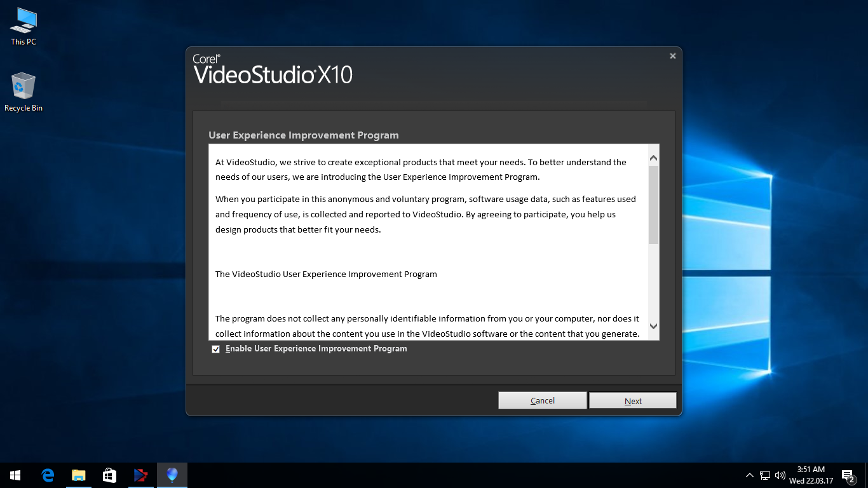The image size is (868, 488).
Task: Click the active Corel installer taskbar icon
Action: pyautogui.click(x=172, y=475)
